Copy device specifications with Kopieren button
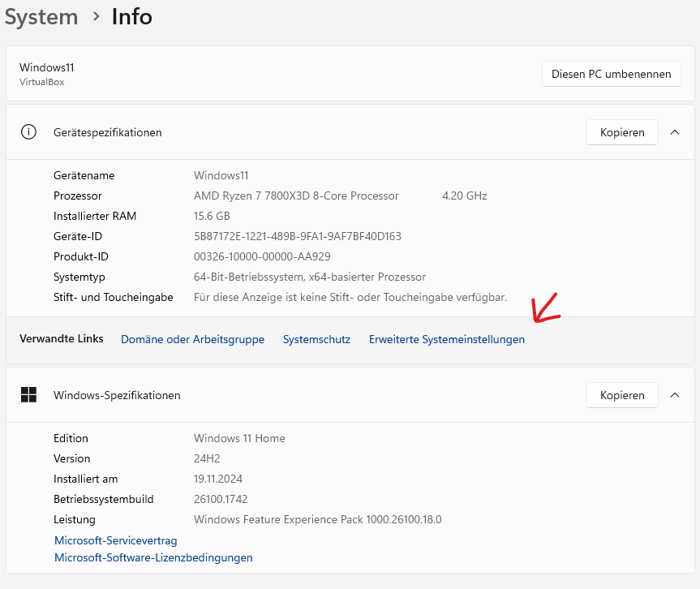This screenshot has height=589, width=700. coord(622,132)
